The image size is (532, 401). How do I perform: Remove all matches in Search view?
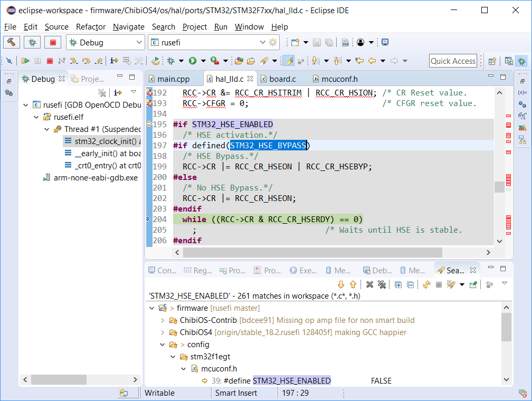point(382,284)
